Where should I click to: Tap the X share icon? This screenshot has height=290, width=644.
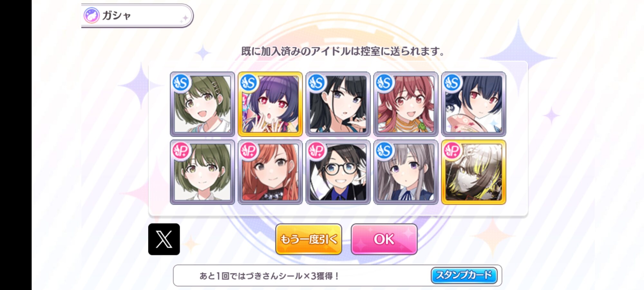(x=164, y=239)
